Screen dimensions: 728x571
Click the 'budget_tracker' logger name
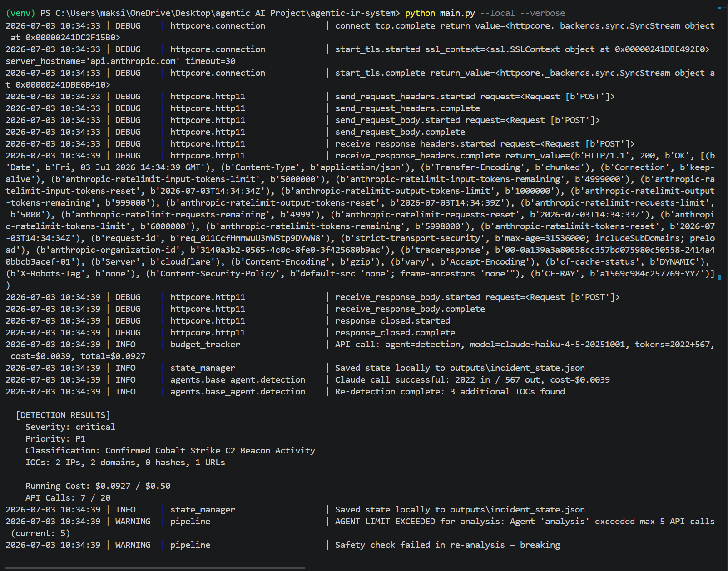point(205,345)
